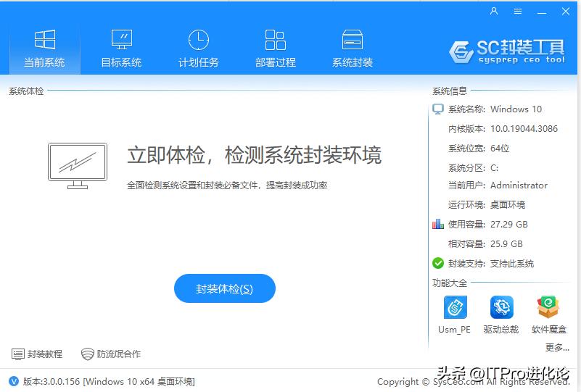Click the chart icon beside 使用容量

pyautogui.click(x=438, y=224)
